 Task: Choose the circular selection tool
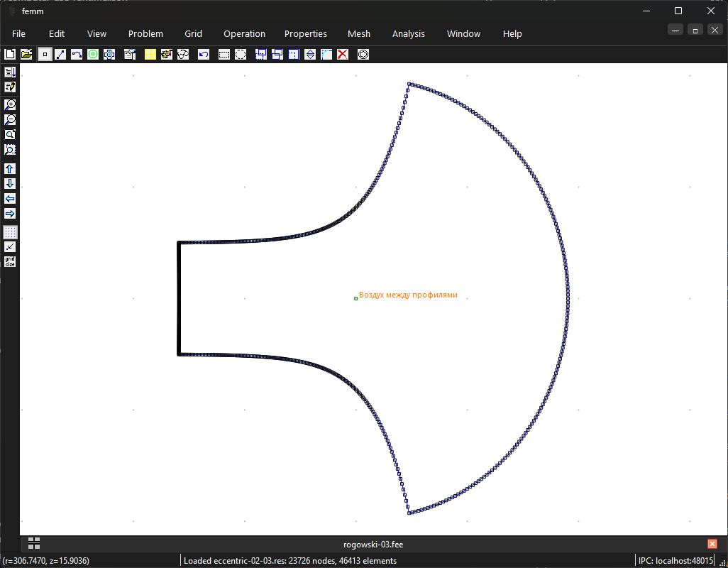(x=241, y=55)
